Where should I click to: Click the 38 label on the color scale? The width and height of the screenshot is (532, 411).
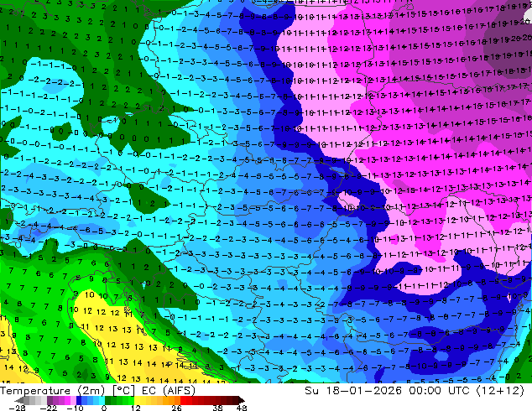(217, 408)
